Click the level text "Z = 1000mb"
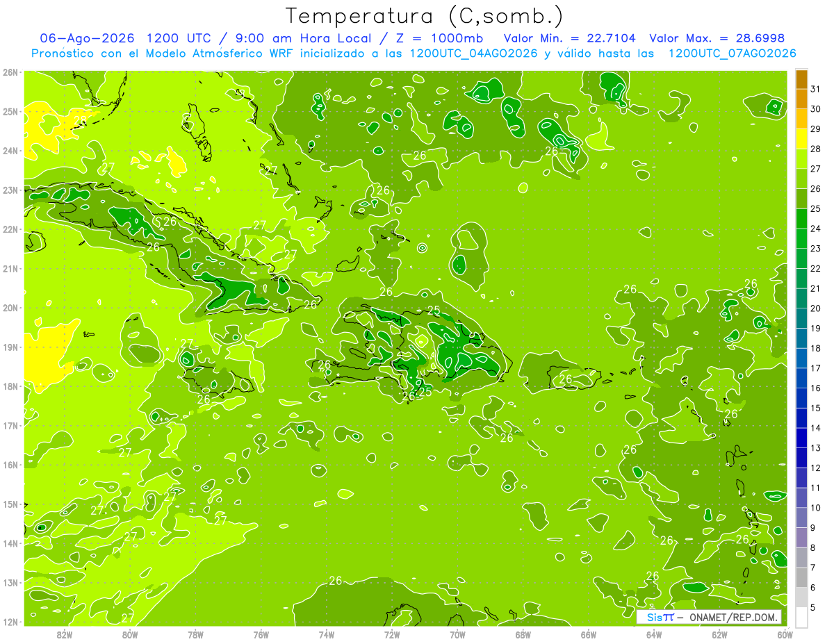This screenshot has width=834, height=644. 441,38
